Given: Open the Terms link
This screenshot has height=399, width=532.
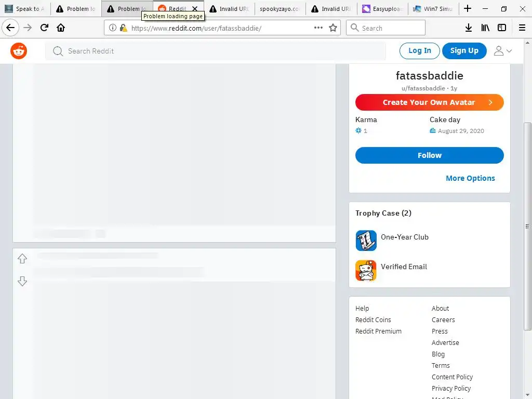Looking at the screenshot, I should pyautogui.click(x=441, y=365).
